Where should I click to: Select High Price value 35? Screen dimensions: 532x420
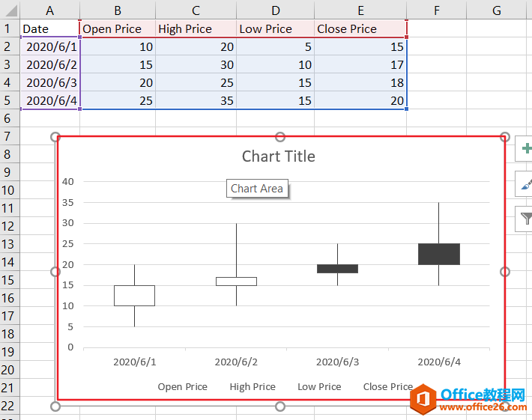click(196, 100)
